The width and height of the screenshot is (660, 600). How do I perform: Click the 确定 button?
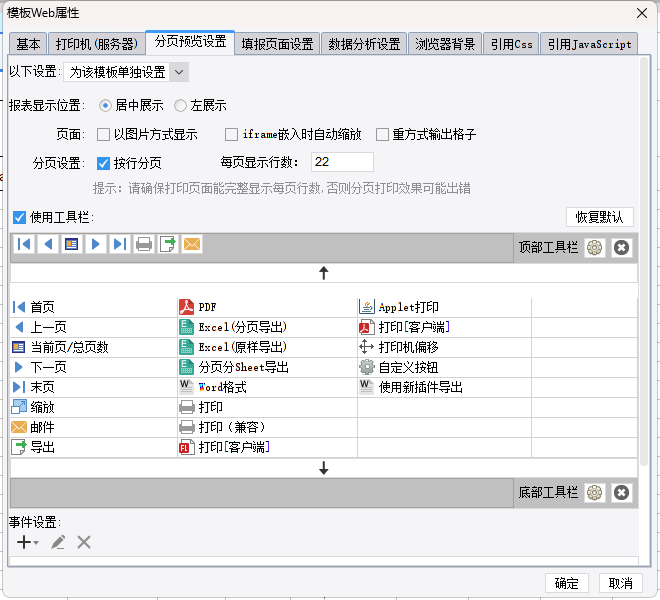point(567,583)
